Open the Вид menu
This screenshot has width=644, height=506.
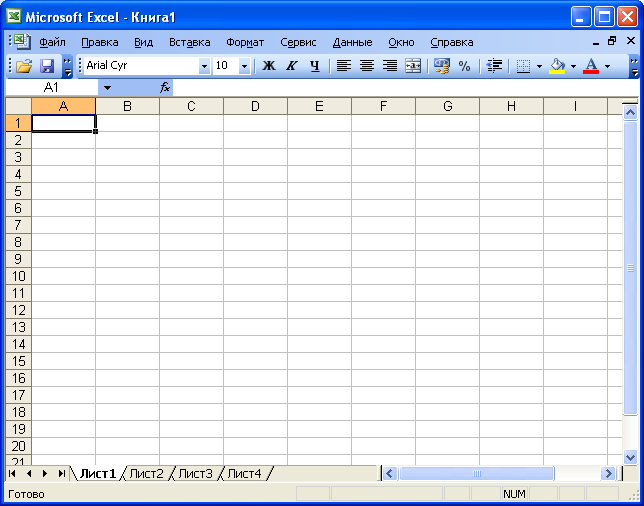tap(144, 42)
